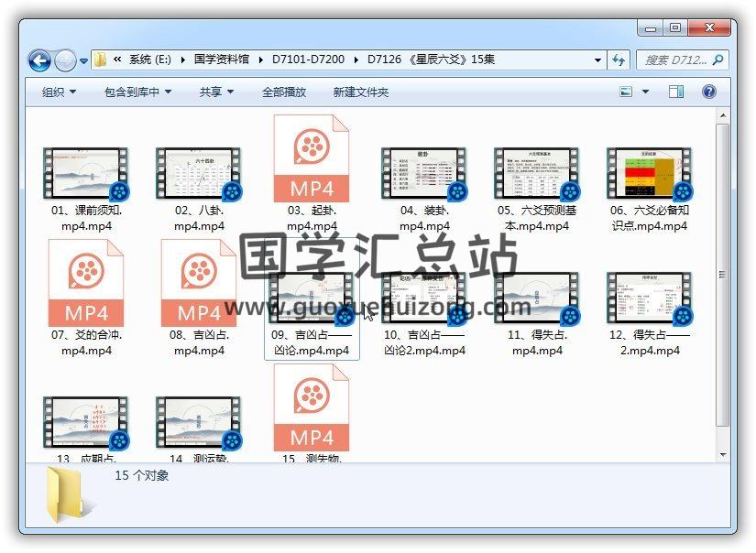Expand arrow after 国学资料馆
This screenshot has height=553, width=756.
coord(261,60)
